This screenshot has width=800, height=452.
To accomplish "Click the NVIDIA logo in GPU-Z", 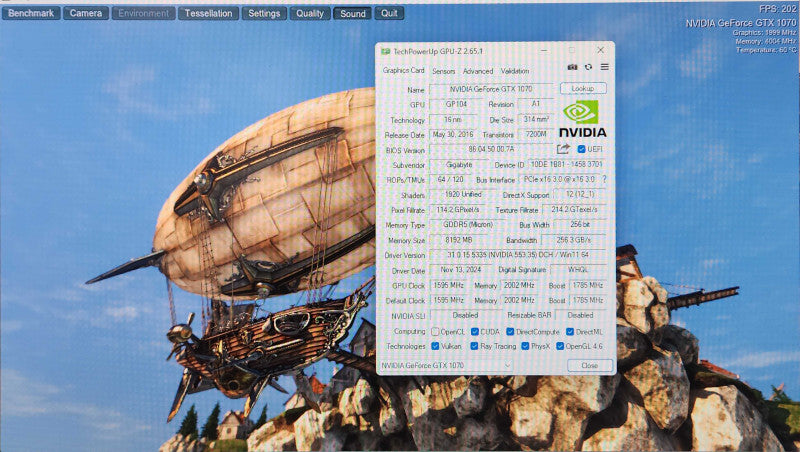I will pos(583,118).
